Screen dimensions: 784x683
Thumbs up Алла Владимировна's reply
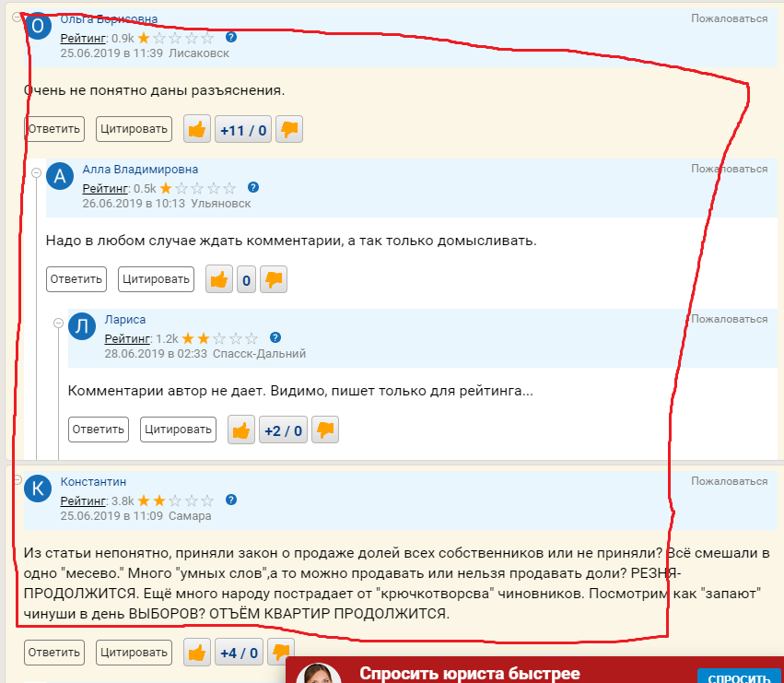[219, 279]
